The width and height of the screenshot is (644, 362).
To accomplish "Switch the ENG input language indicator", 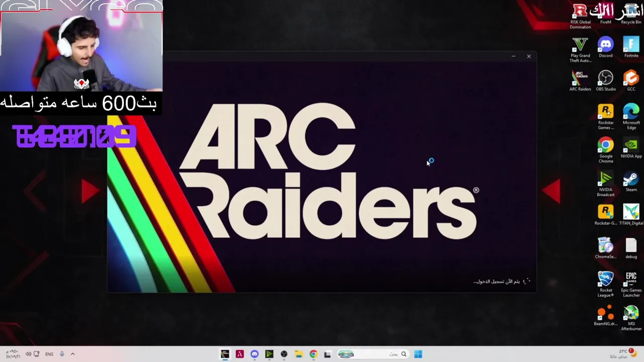I will 49,354.
